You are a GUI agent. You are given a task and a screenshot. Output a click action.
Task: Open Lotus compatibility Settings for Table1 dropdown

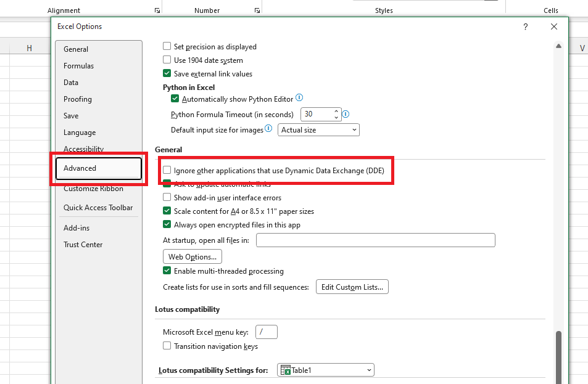pos(326,370)
